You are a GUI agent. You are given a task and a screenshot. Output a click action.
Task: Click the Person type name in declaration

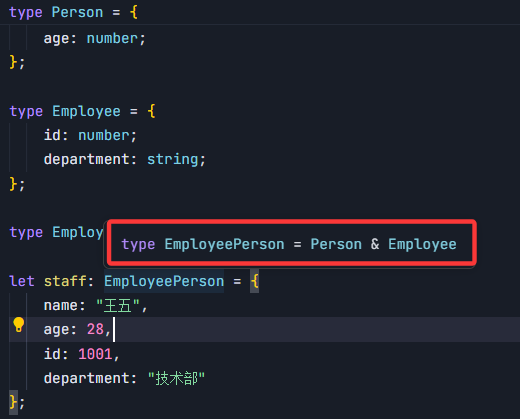77,13
